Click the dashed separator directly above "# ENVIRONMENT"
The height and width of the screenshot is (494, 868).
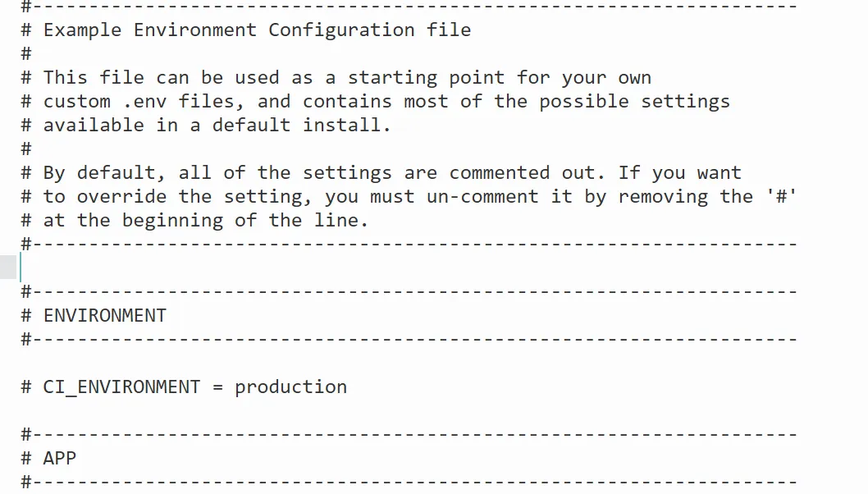410,291
